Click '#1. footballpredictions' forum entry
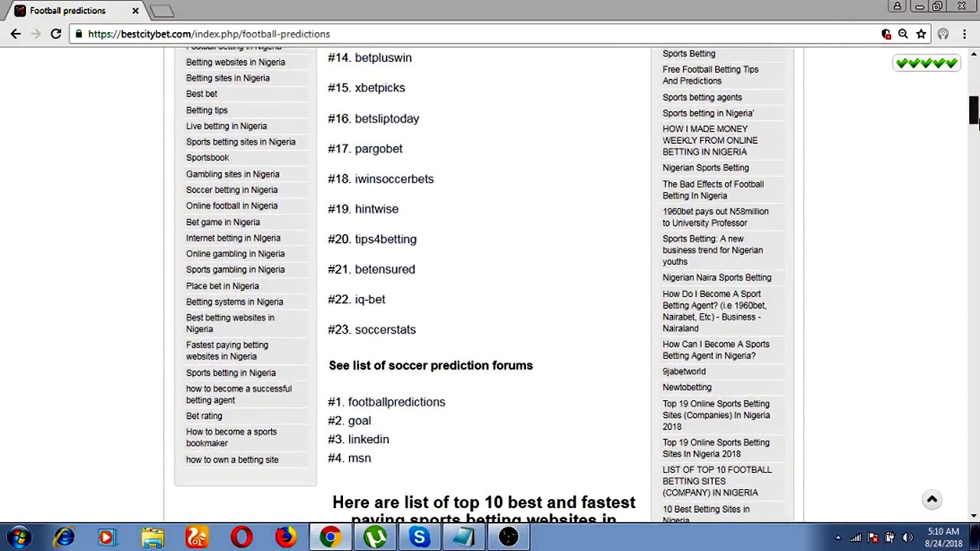The height and width of the screenshot is (551, 980). 387,402
